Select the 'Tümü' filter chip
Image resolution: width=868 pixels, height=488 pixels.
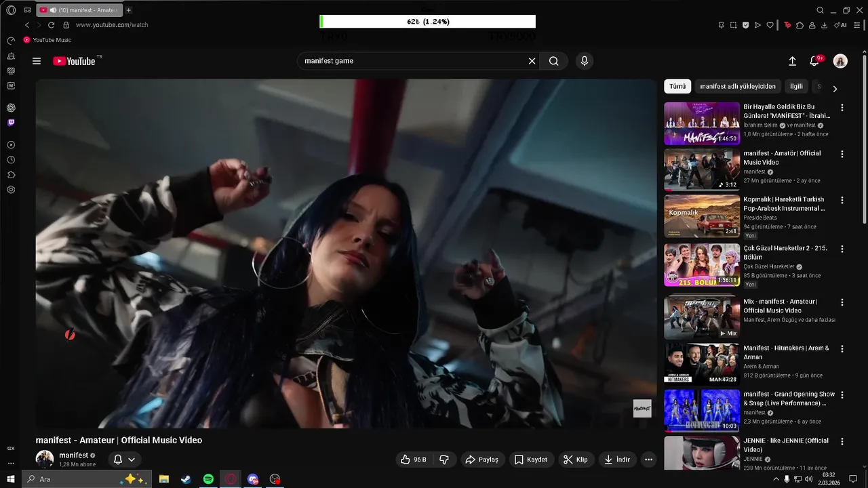pos(677,87)
